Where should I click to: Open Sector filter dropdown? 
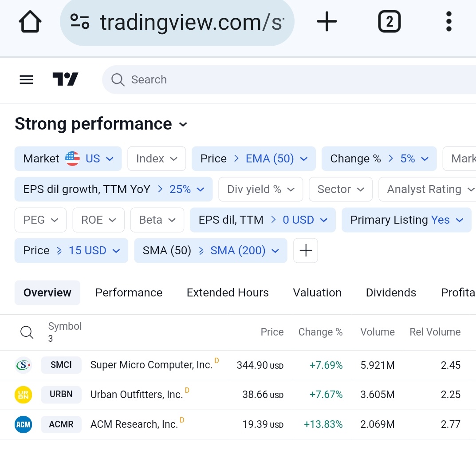(341, 189)
